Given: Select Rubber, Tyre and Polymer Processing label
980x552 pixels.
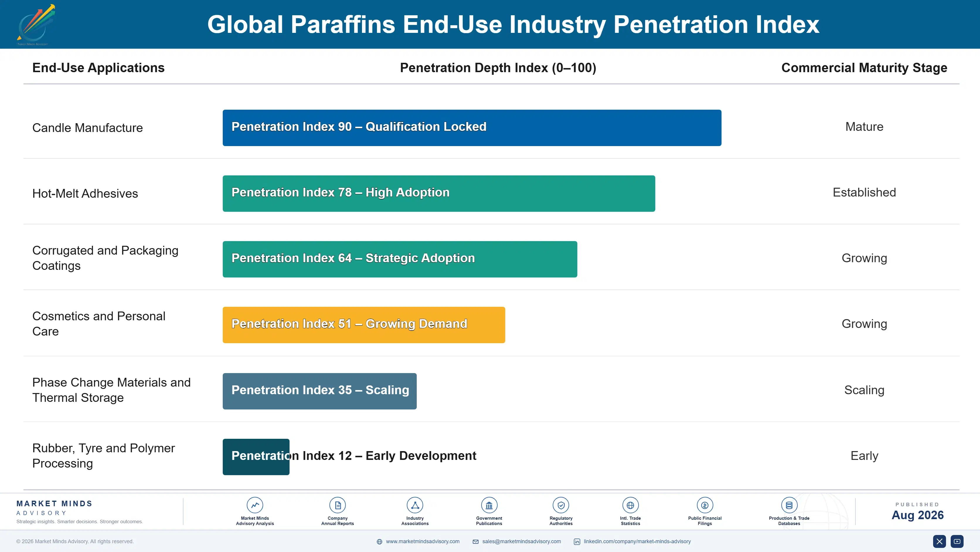Looking at the screenshot, I should point(103,456).
